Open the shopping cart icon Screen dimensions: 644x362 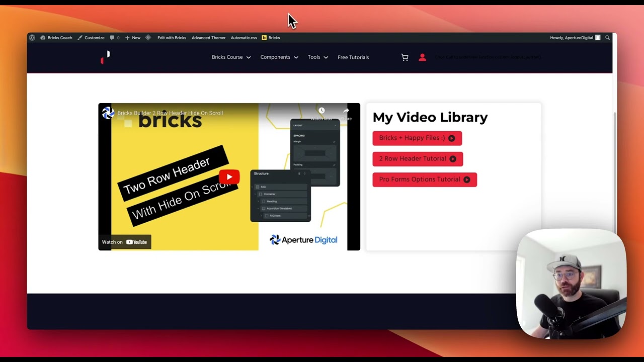(405, 57)
